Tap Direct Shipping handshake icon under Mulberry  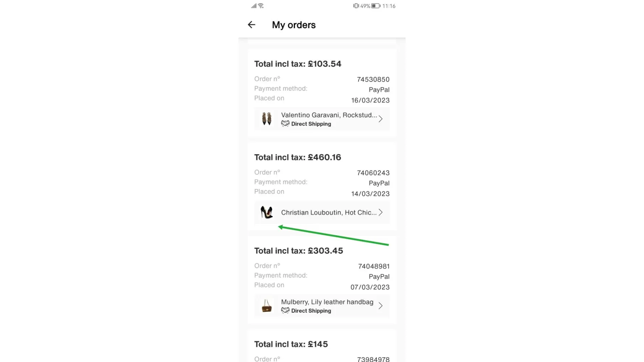pyautogui.click(x=285, y=311)
